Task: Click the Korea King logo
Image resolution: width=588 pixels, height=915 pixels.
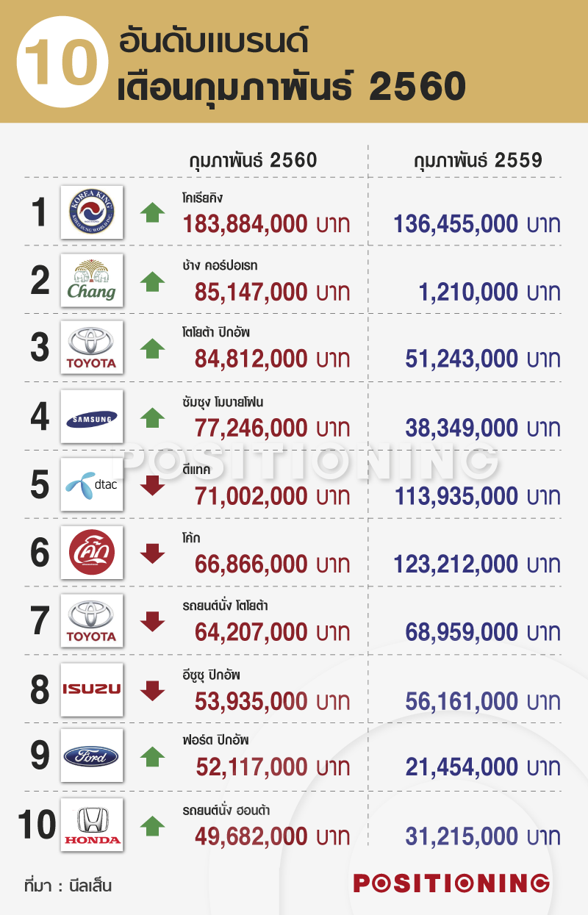Action: (92, 212)
